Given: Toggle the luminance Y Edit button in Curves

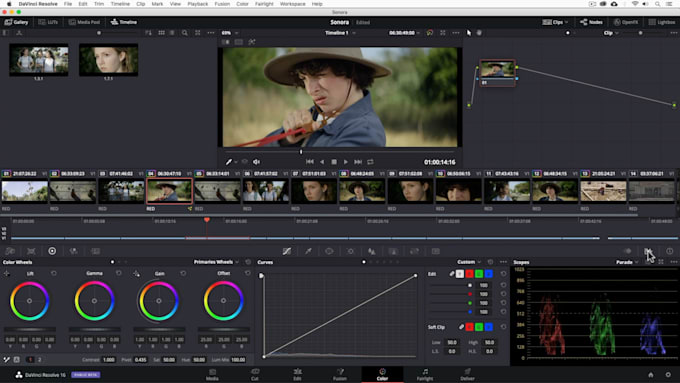Looking at the screenshot, I should [460, 274].
